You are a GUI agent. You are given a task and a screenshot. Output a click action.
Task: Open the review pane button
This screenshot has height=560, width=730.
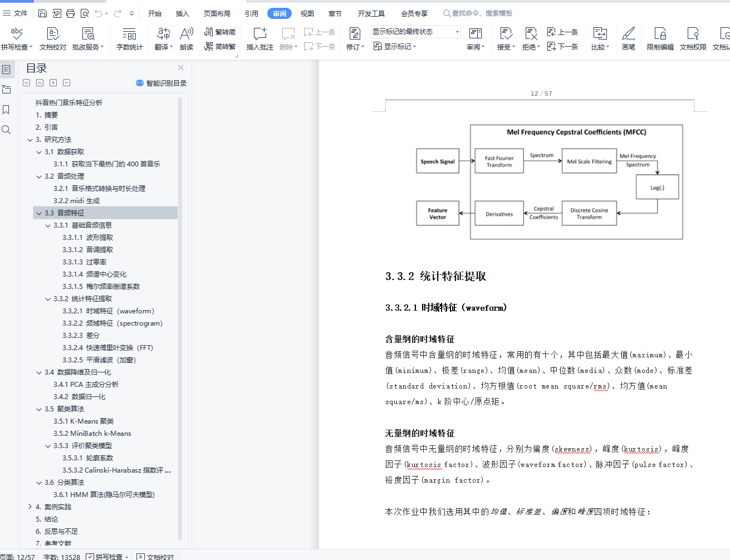(476, 39)
